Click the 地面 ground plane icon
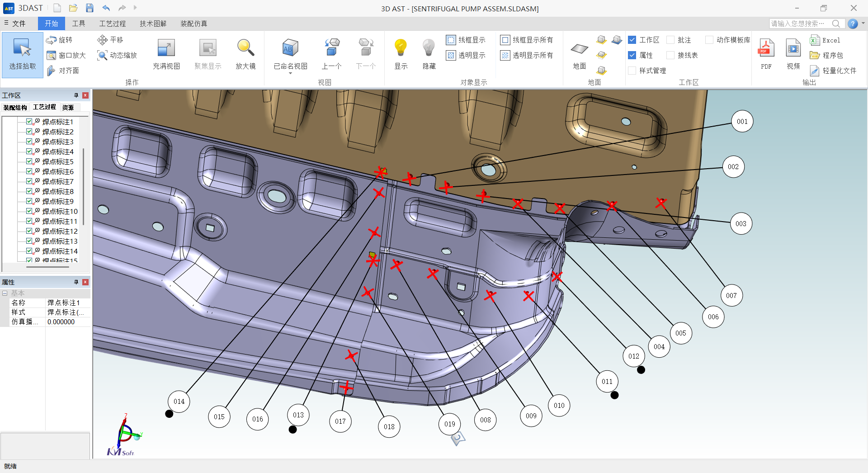Image resolution: width=868 pixels, height=473 pixels. pyautogui.click(x=579, y=49)
